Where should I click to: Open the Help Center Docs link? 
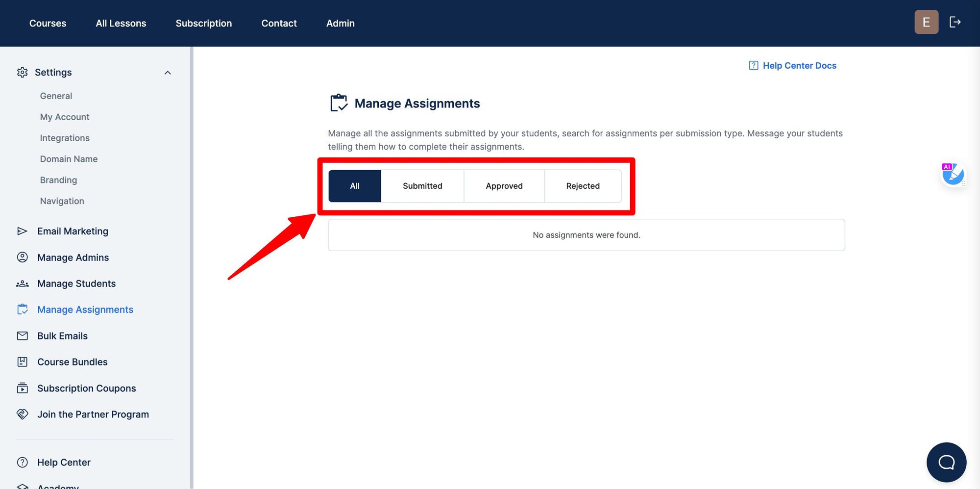pyautogui.click(x=800, y=66)
